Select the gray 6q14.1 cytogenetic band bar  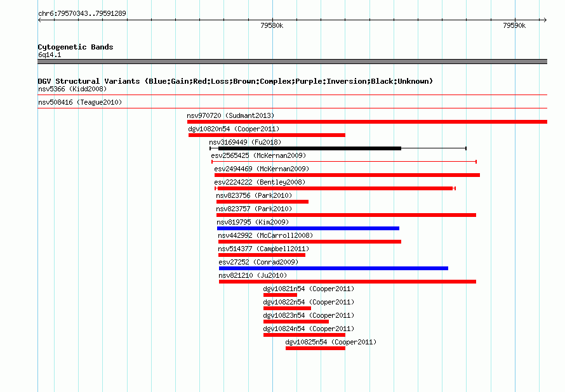coord(293,62)
